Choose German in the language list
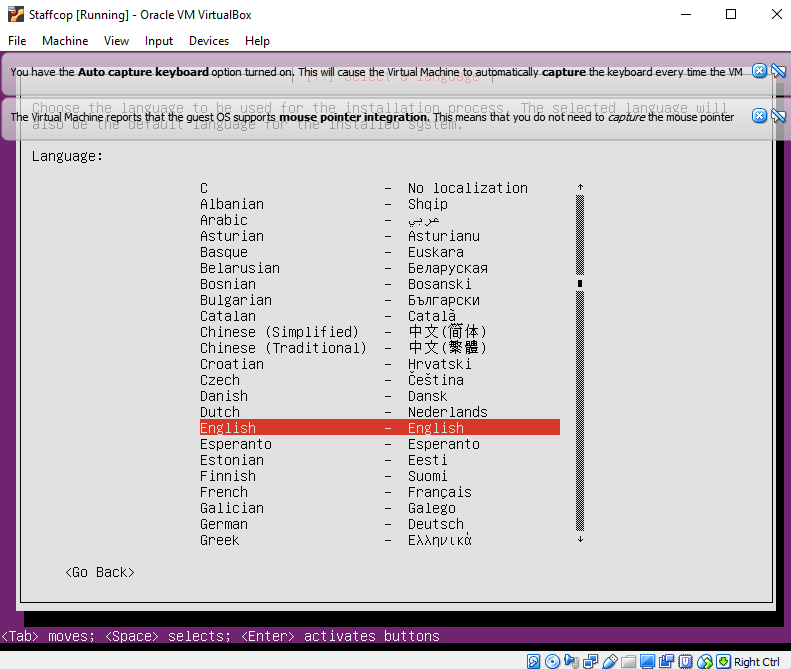Viewport: 791px width, 669px height. pyautogui.click(x=224, y=524)
